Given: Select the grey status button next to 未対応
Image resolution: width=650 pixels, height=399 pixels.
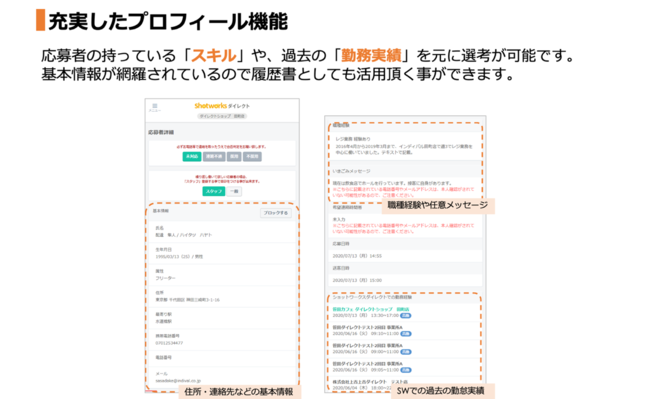Looking at the screenshot, I should point(214,157).
